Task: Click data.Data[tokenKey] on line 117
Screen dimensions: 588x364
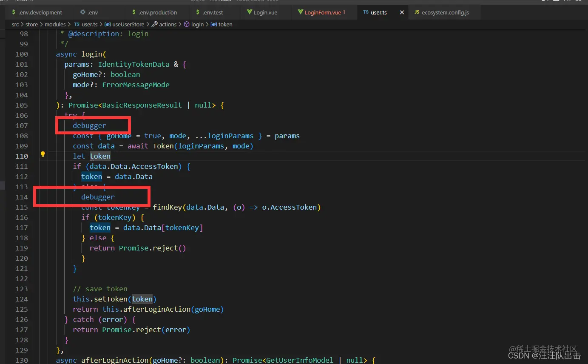Action: pyautogui.click(x=163, y=227)
